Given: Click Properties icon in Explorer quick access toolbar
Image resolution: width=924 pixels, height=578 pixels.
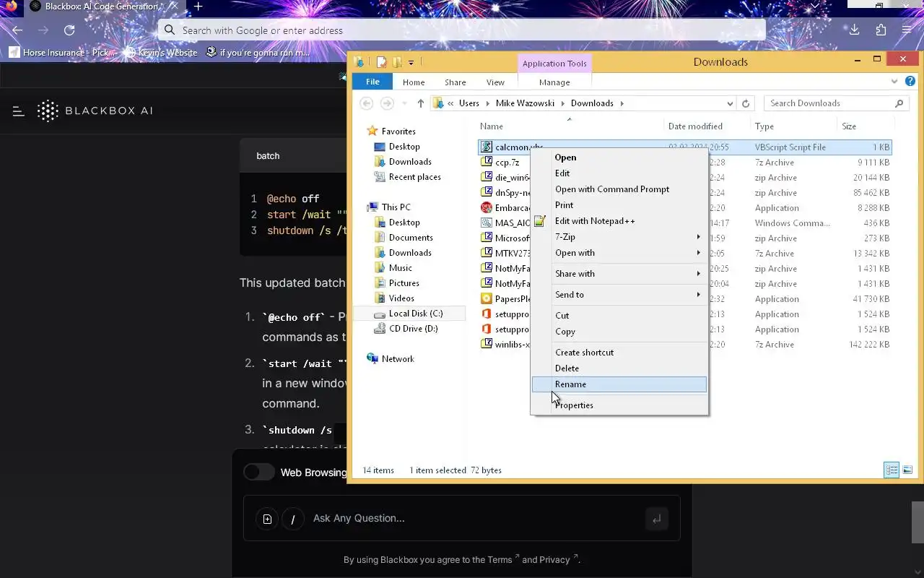Looking at the screenshot, I should click(x=382, y=62).
